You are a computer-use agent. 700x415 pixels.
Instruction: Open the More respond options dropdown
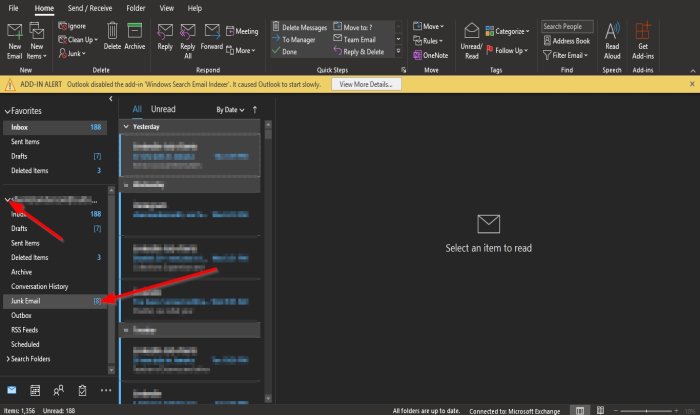(241, 50)
